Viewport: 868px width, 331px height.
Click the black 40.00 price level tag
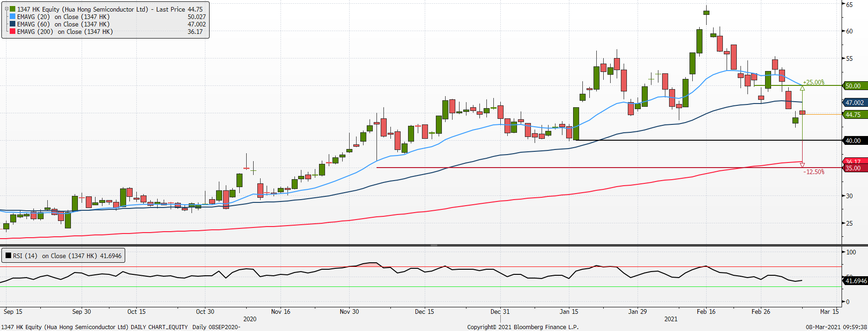click(x=855, y=141)
